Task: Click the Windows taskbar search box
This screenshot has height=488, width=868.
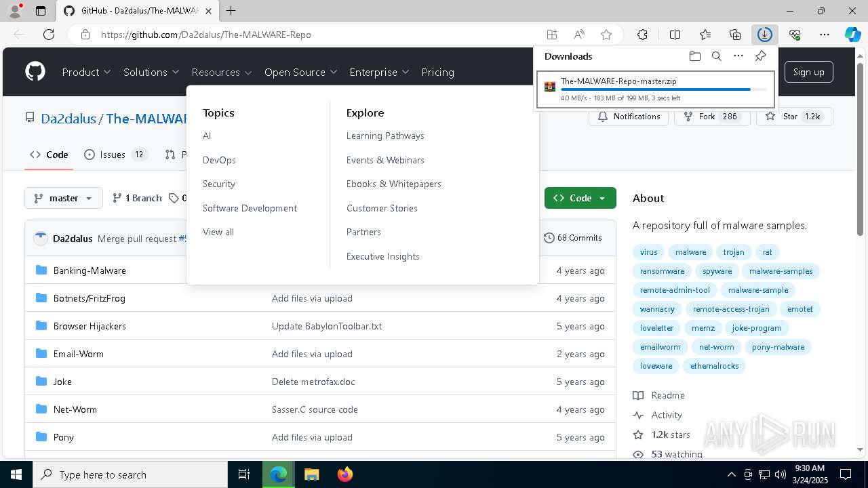Action: [x=130, y=474]
